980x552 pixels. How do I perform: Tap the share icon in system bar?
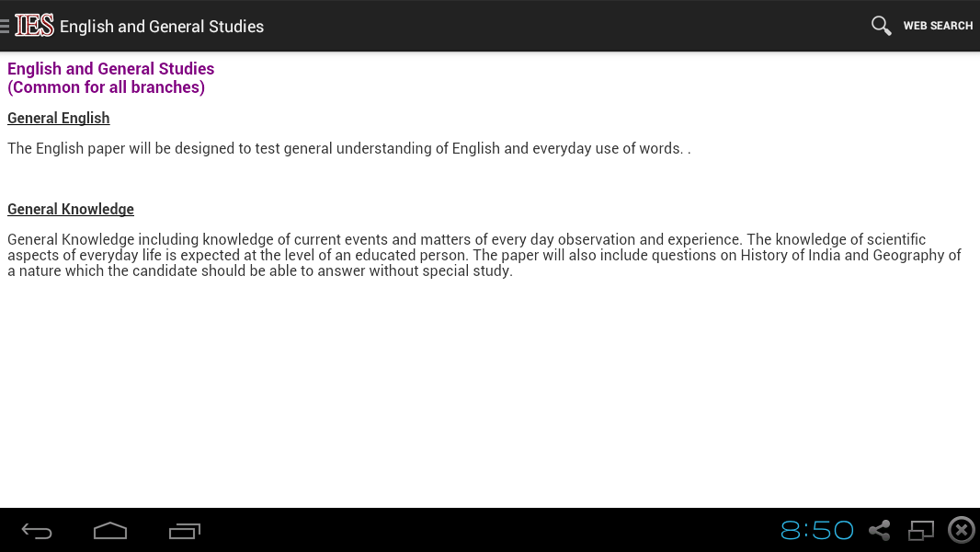coord(880,530)
